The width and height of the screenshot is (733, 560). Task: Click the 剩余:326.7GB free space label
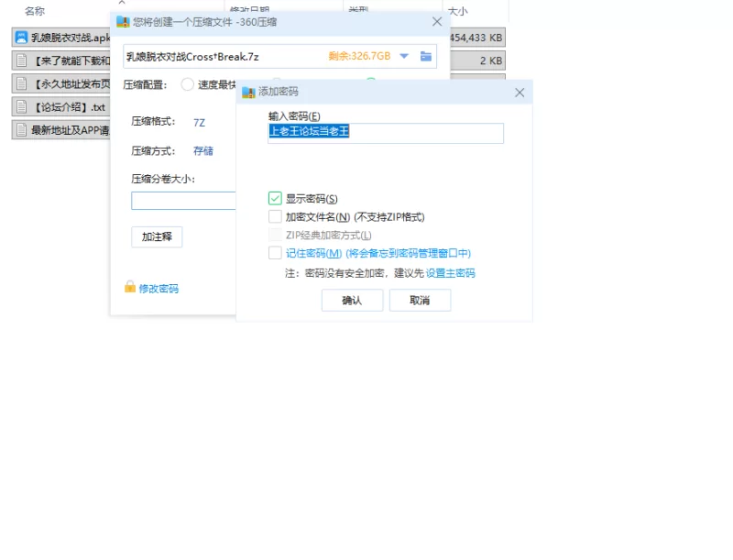pos(359,56)
